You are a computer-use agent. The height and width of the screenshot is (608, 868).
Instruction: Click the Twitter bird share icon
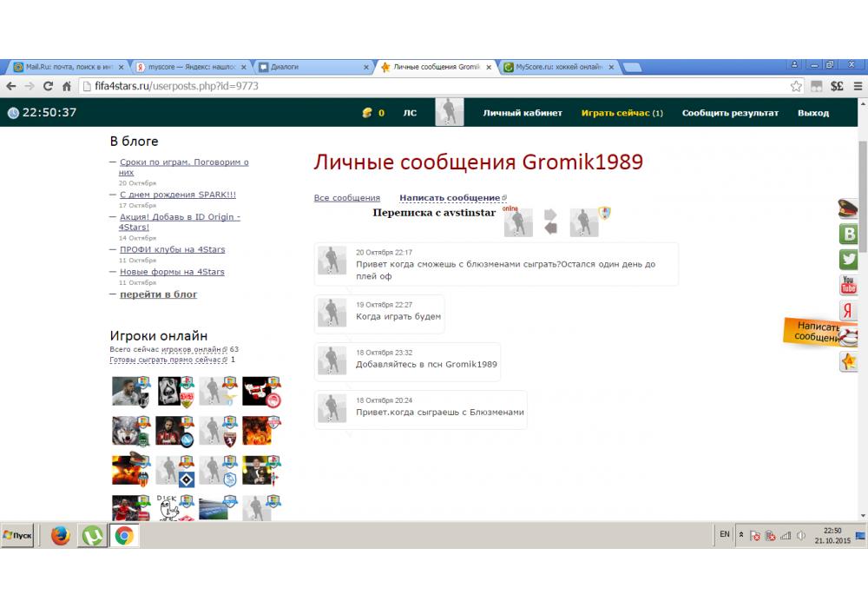coord(848,260)
